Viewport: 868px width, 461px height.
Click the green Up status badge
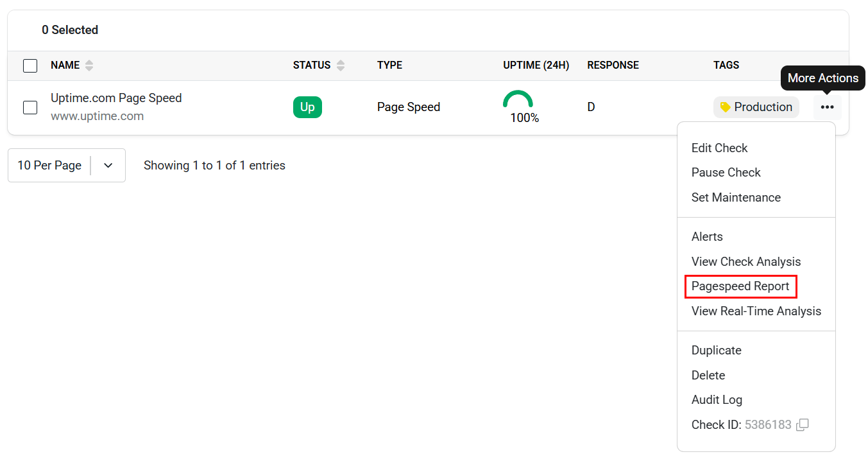point(307,107)
